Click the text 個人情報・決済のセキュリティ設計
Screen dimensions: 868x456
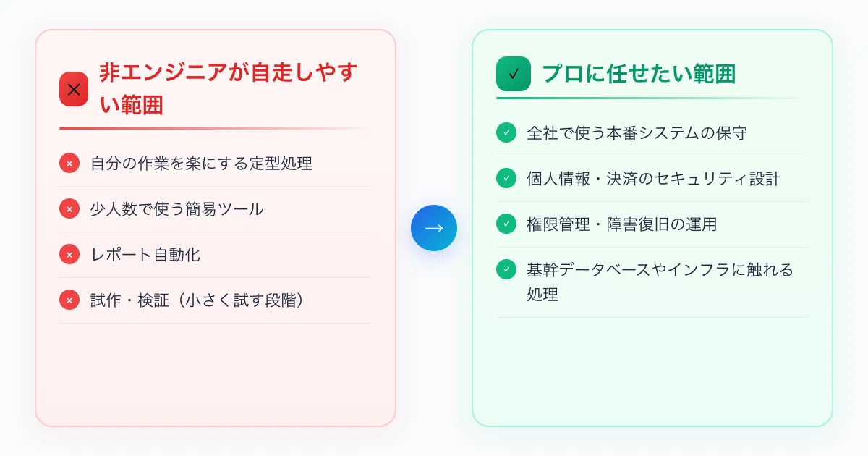pos(654,178)
